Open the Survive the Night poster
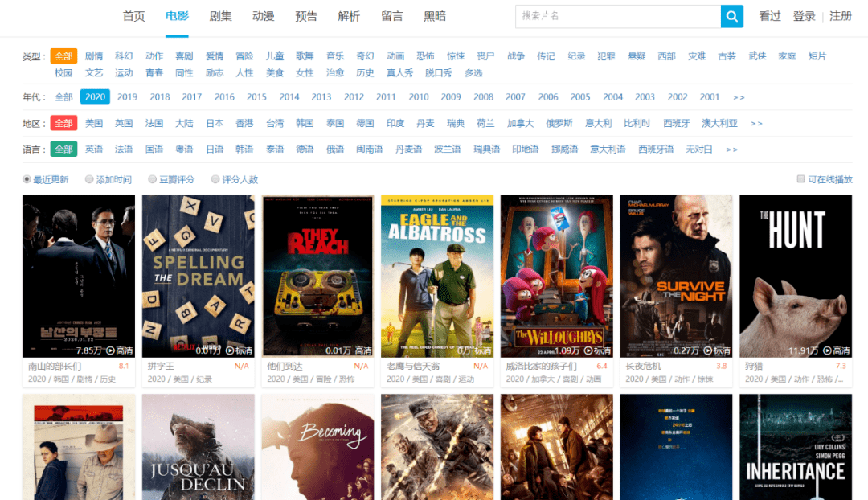 (677, 276)
